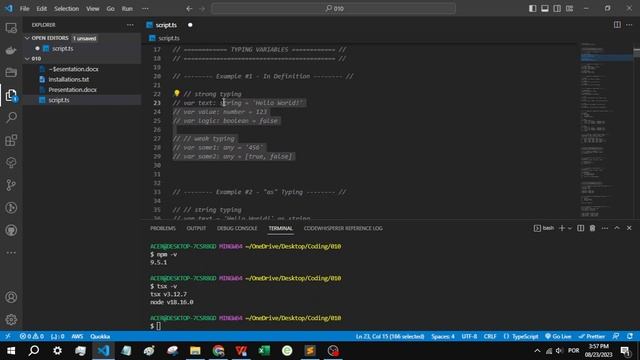The height and width of the screenshot is (360, 640).
Task: Toggle the secondary side bar layout button
Action: (x=557, y=8)
